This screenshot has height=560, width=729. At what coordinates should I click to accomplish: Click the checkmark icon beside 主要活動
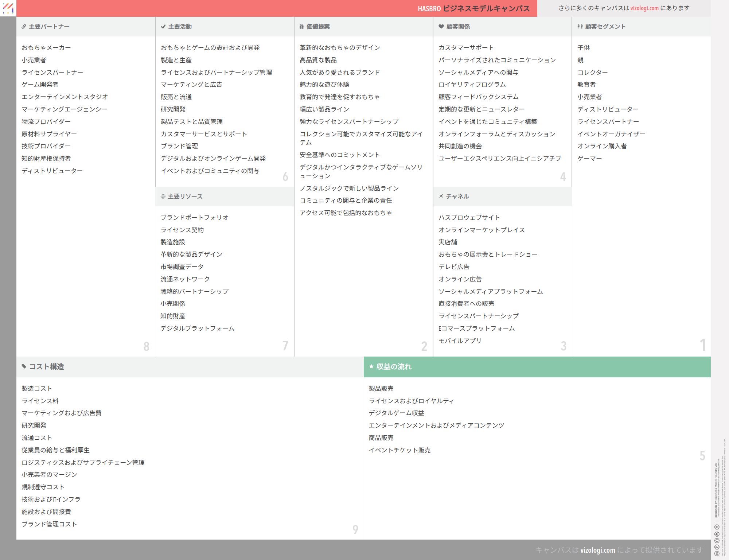(163, 27)
